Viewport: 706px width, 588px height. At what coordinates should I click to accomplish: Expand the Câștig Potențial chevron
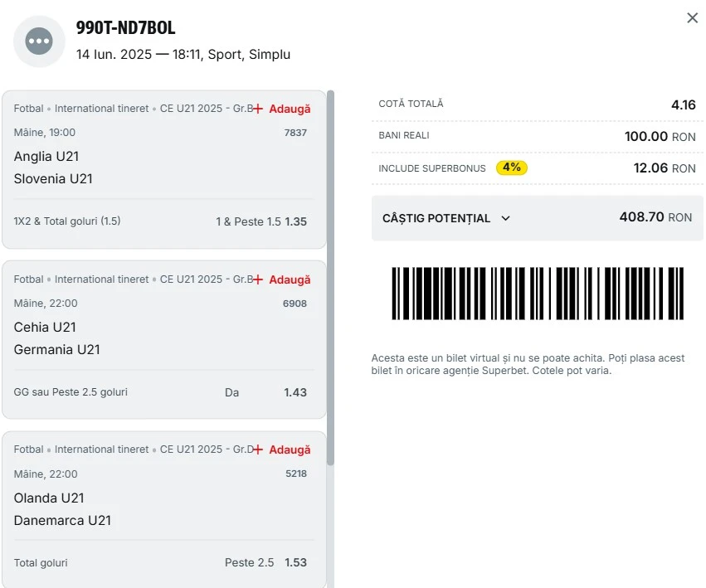point(505,218)
